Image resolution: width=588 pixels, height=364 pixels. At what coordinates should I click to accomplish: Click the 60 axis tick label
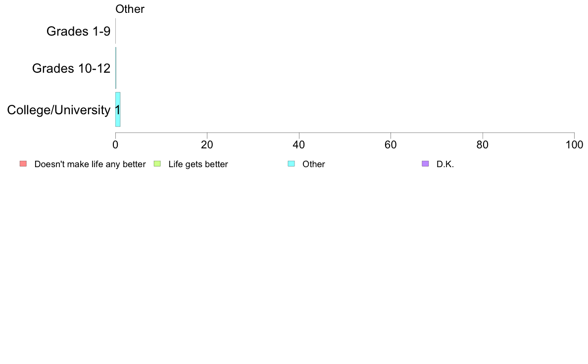click(x=391, y=145)
